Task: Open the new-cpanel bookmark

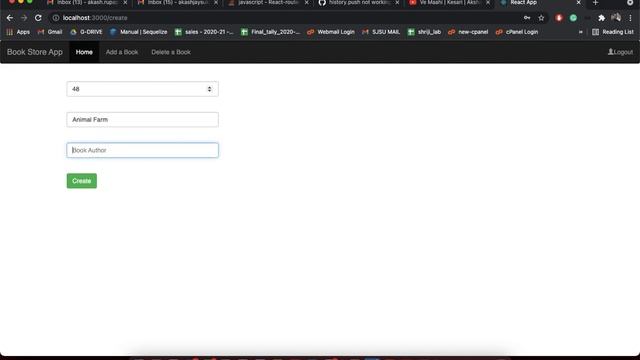Action: point(468,32)
